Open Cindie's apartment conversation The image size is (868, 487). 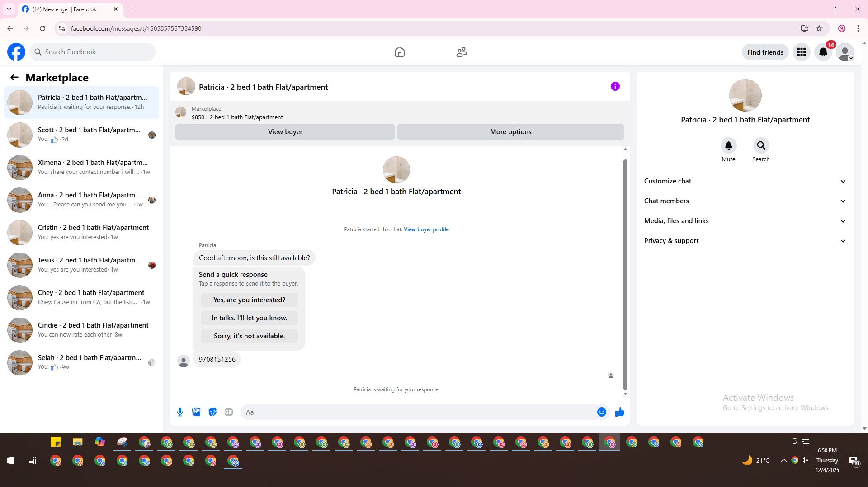click(81, 330)
